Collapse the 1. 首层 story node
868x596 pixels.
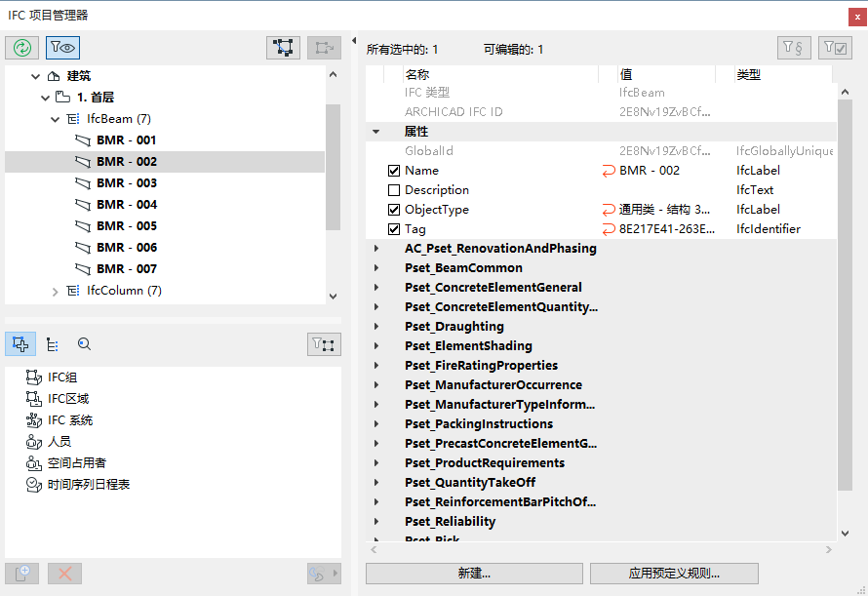[x=46, y=98]
